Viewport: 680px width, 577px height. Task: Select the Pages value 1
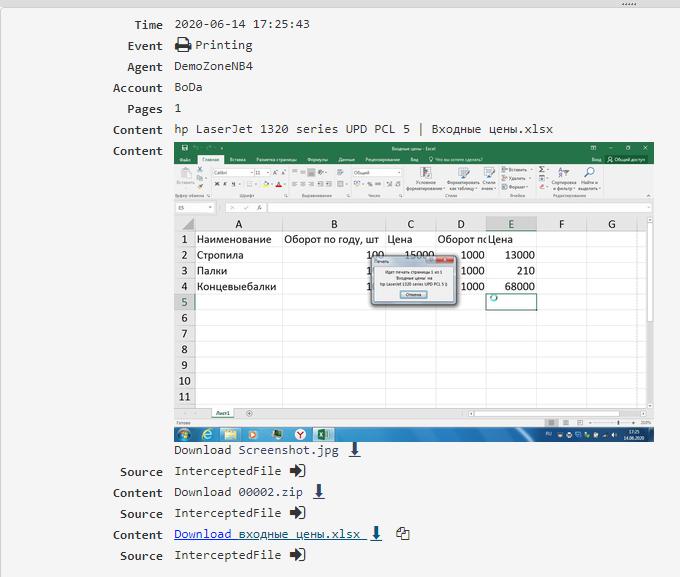[x=178, y=108]
